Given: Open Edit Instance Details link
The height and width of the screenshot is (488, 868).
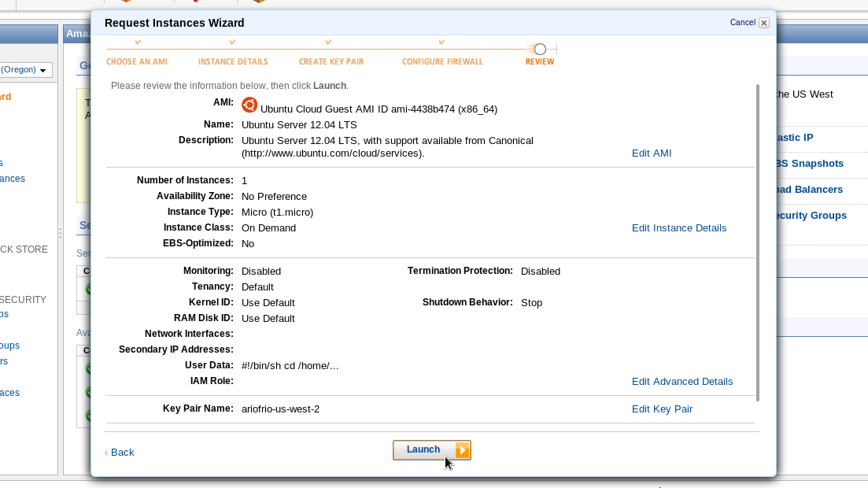Looking at the screenshot, I should click(x=679, y=228).
